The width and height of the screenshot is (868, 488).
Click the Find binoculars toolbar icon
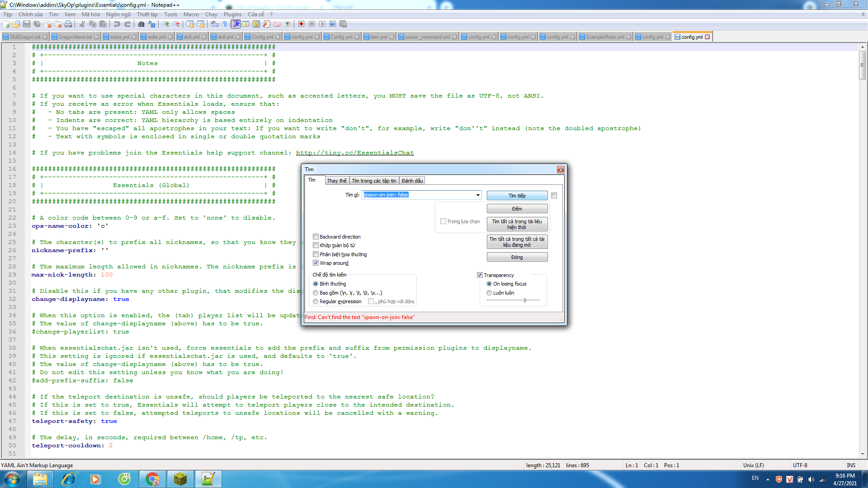click(142, 24)
